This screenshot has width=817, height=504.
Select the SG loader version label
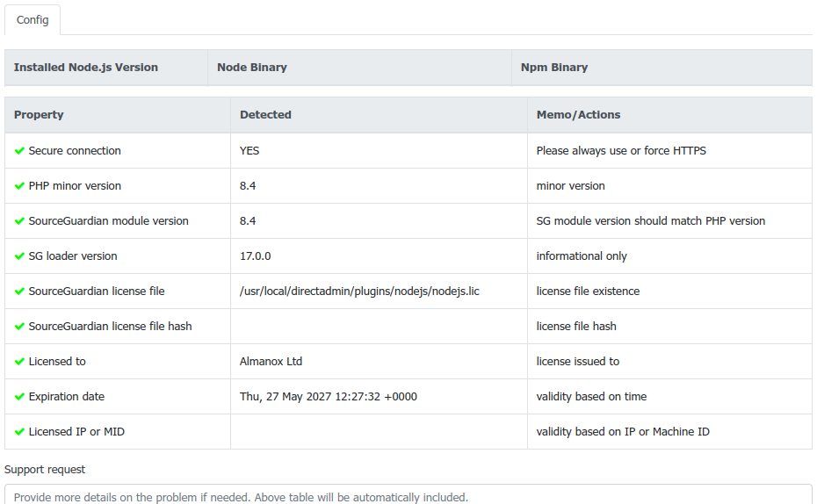[73, 256]
